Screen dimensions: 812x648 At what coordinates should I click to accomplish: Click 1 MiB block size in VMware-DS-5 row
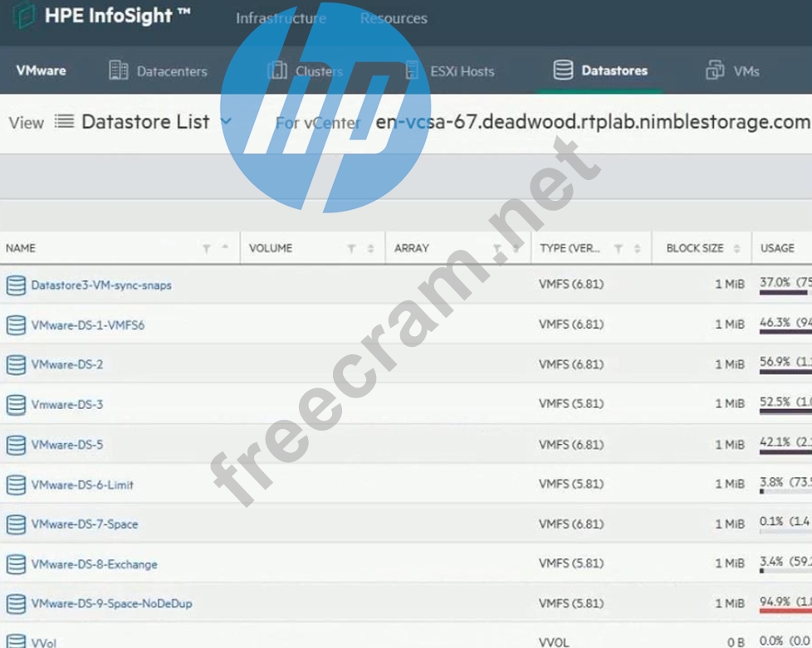pos(730,445)
